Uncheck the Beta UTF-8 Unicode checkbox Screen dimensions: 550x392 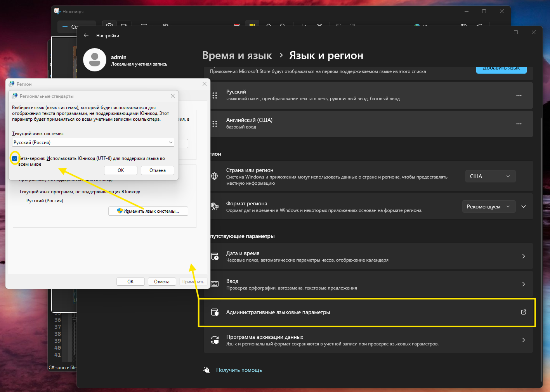[x=15, y=158]
